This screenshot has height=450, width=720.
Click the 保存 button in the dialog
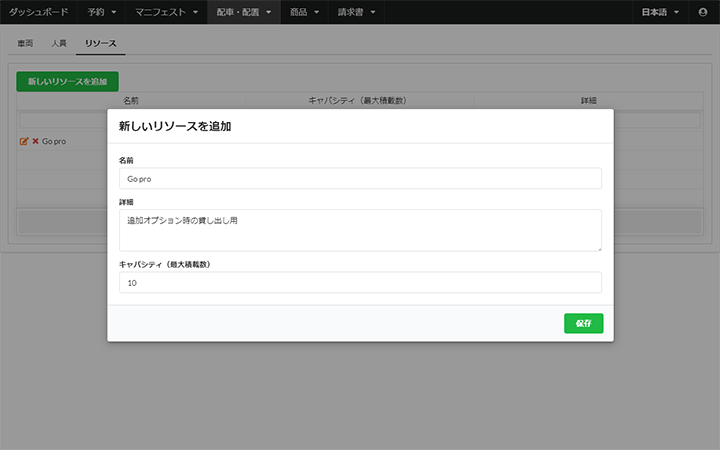(x=583, y=323)
